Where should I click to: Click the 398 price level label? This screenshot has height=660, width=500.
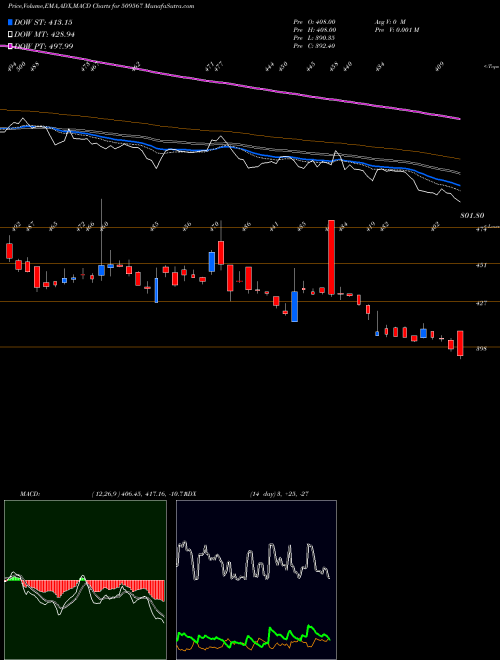click(481, 349)
